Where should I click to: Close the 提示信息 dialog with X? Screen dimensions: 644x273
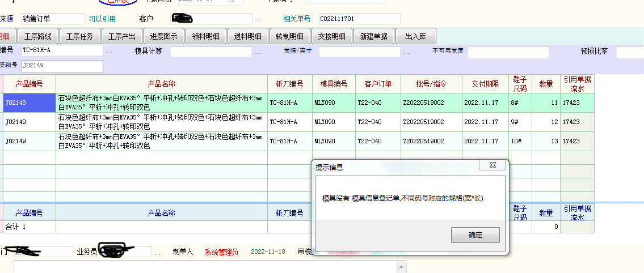click(x=492, y=165)
